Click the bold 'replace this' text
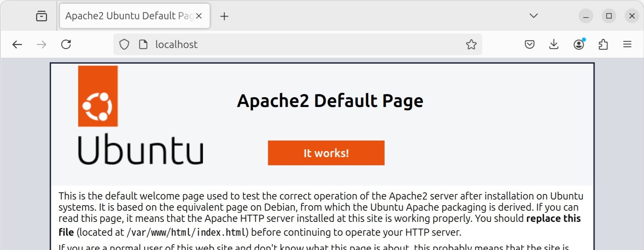The height and width of the screenshot is (250, 644). (554, 218)
